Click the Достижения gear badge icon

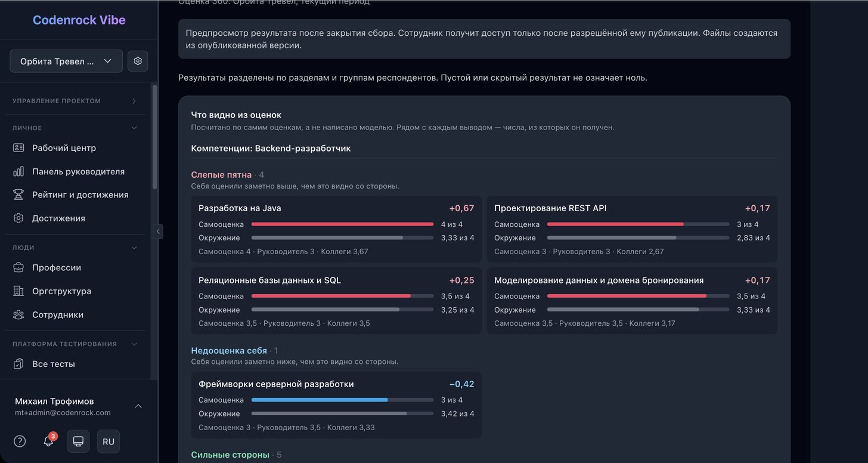18,218
